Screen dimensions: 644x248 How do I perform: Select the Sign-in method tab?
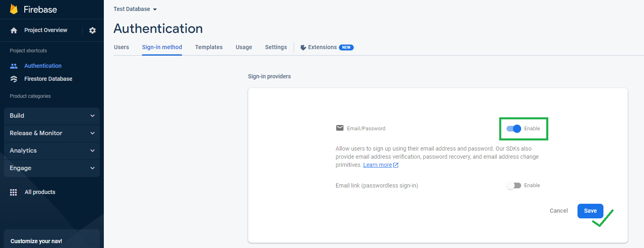point(162,47)
